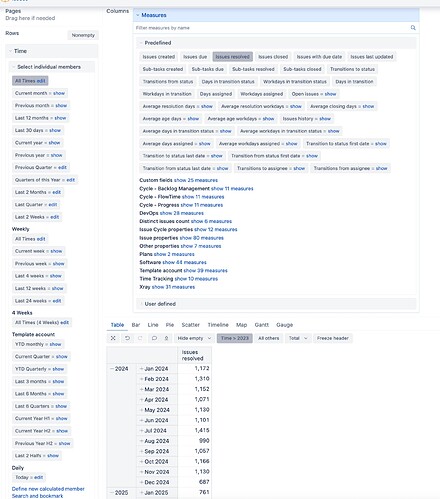440x499 pixels.
Task: Show the Current week member
Action: (56, 251)
